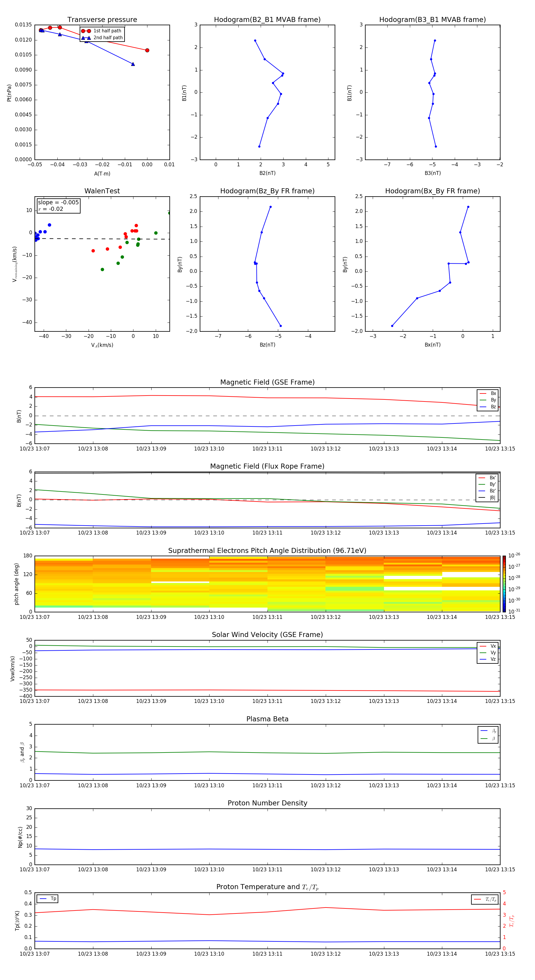Click the 'r = -0.02' annotation
Viewport: 535px width, 980px height.
click(x=51, y=209)
